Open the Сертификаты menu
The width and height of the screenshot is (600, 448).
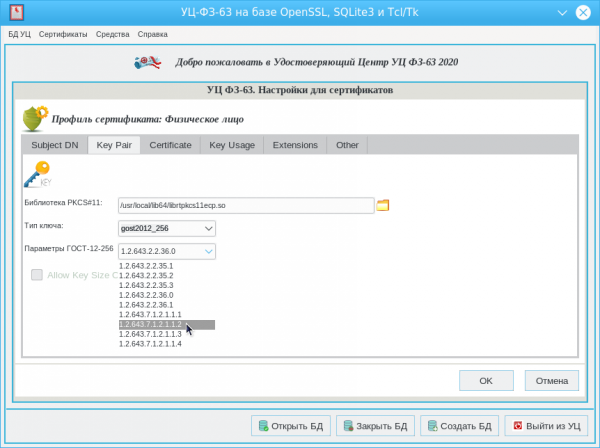[x=63, y=33]
